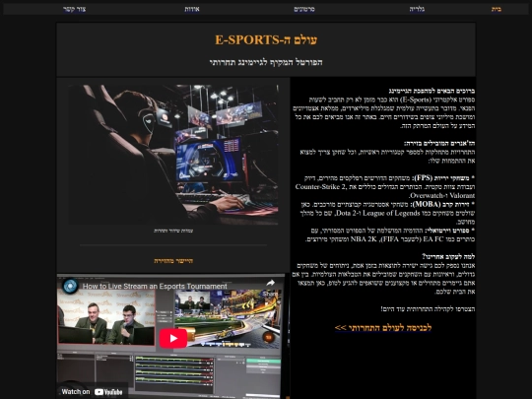This screenshot has width=532, height=399.
Task: Click the לכניסה לעולם התחרותי link
Action: (382, 328)
